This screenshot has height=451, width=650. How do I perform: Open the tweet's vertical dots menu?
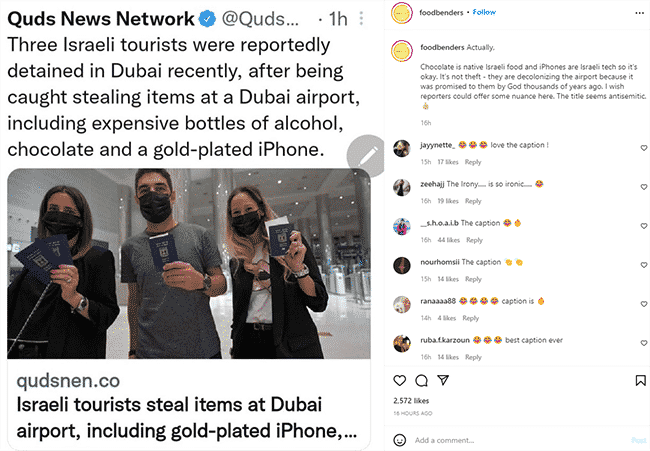(361, 19)
